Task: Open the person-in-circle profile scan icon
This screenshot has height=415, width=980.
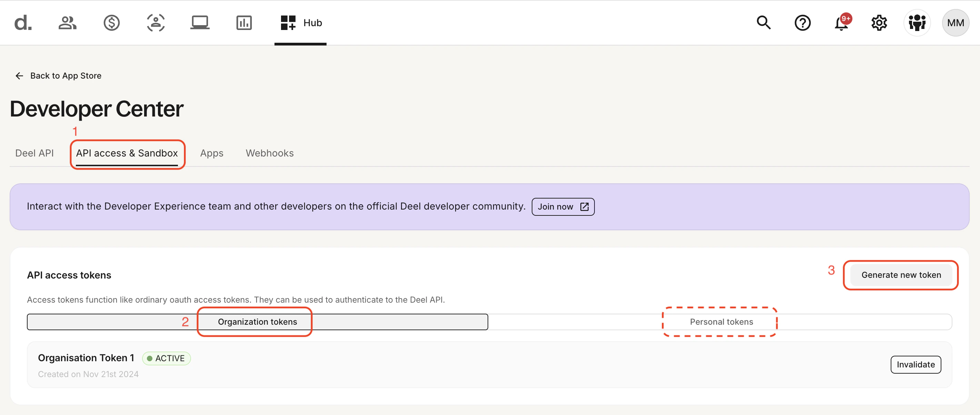Action: (155, 23)
